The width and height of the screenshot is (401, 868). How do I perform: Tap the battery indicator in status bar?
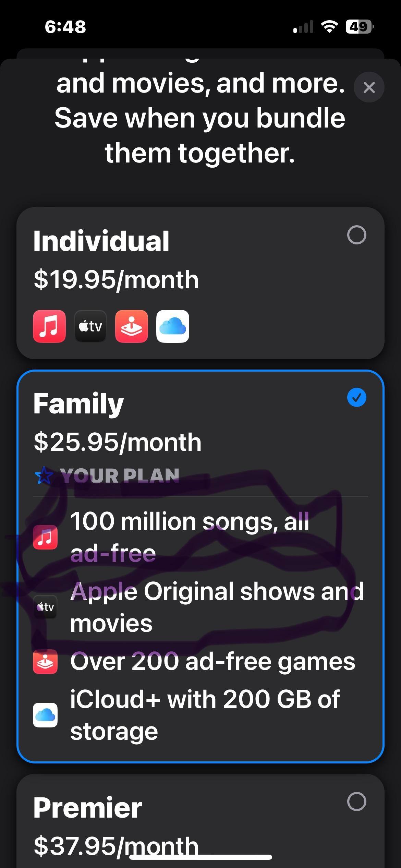(x=359, y=26)
